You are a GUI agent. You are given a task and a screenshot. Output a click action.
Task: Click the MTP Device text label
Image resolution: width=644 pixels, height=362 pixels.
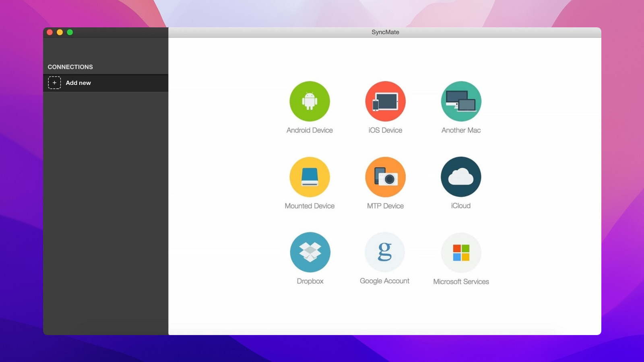(385, 206)
